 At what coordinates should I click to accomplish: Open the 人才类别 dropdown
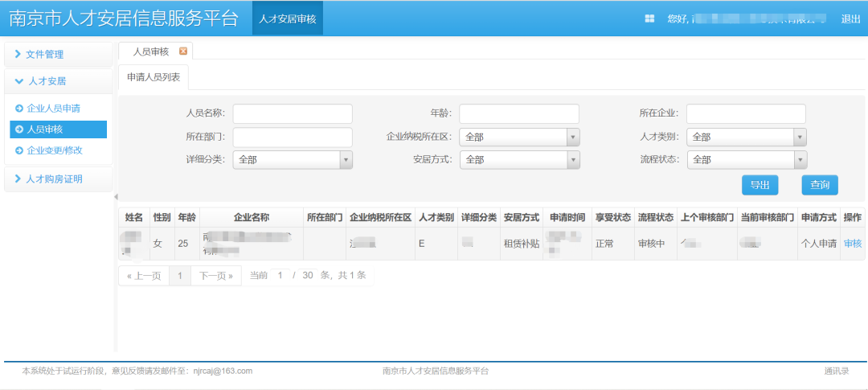[746, 137]
